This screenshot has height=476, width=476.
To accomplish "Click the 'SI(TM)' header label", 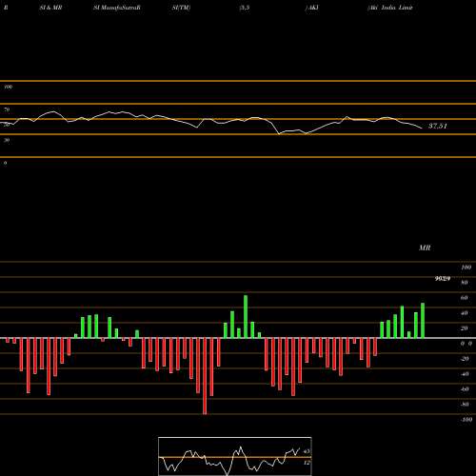I will point(181,8).
